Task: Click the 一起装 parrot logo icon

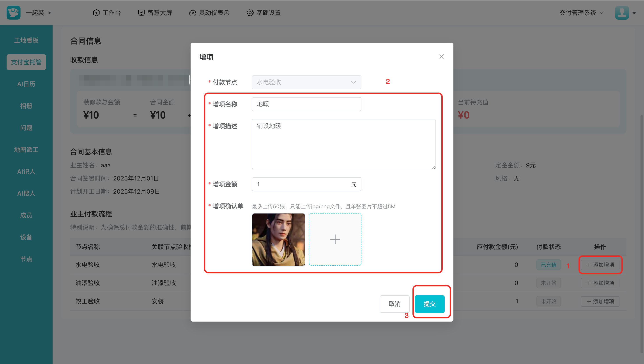Action: [14, 12]
